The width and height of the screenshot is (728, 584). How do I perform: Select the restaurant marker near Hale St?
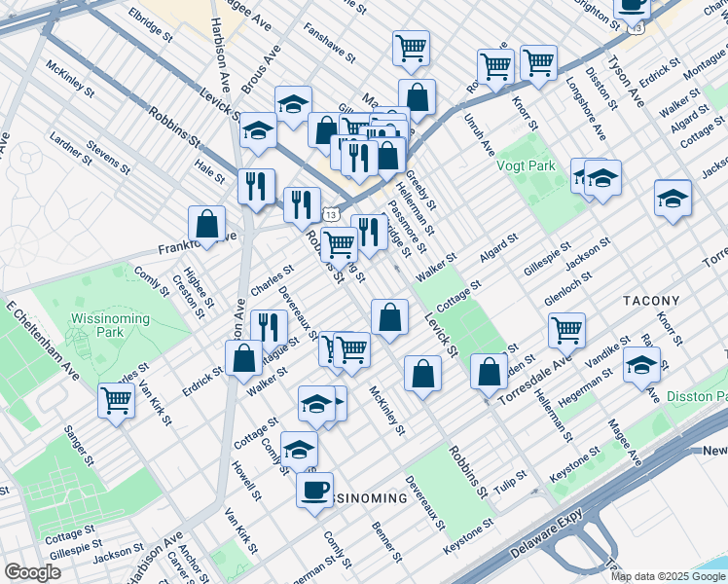[x=256, y=188]
